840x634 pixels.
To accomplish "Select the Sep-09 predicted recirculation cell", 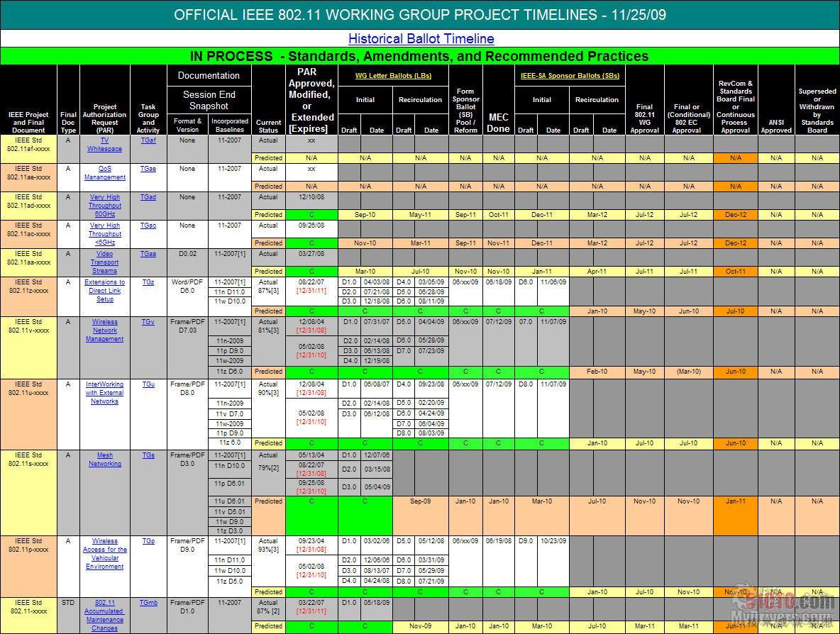I will pyautogui.click(x=421, y=516).
